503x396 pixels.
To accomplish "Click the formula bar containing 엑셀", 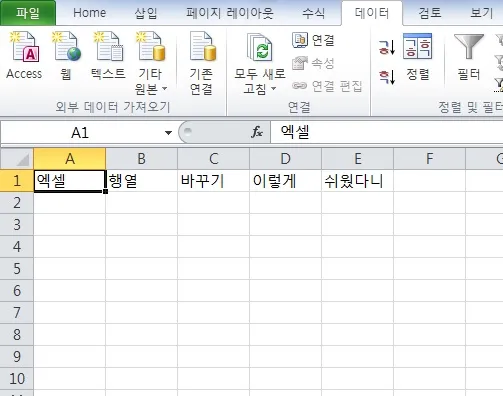I will point(387,132).
